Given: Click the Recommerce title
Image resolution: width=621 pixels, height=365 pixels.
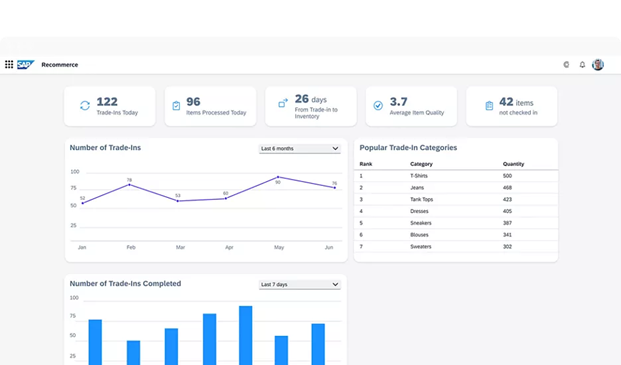Looking at the screenshot, I should point(60,65).
